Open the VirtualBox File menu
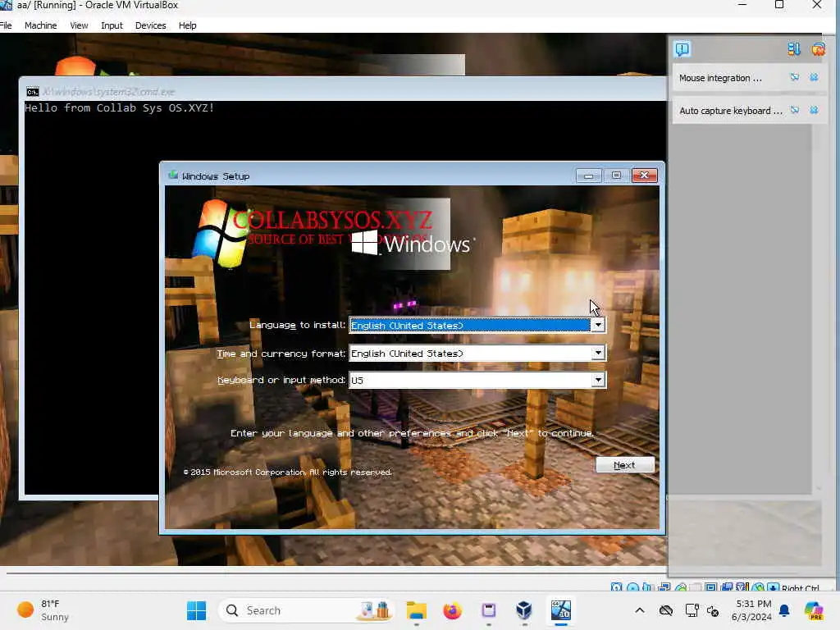 [6, 25]
